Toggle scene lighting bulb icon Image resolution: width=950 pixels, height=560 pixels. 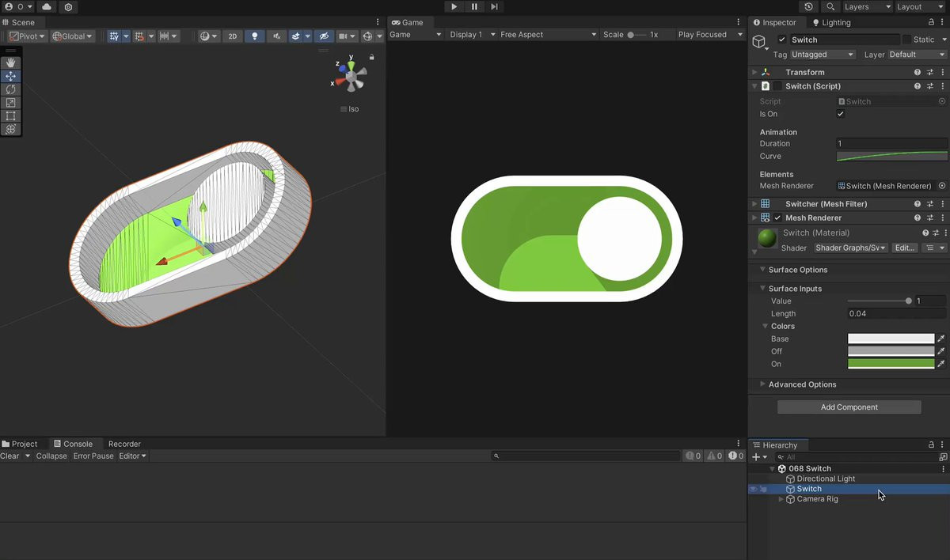(254, 36)
